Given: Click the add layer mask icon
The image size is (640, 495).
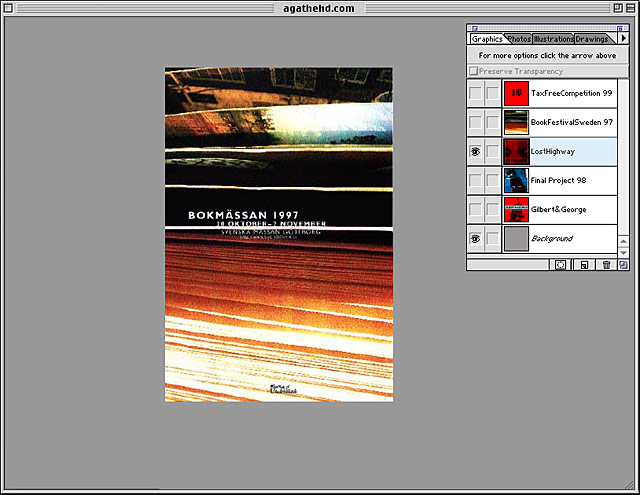Looking at the screenshot, I should (560, 265).
